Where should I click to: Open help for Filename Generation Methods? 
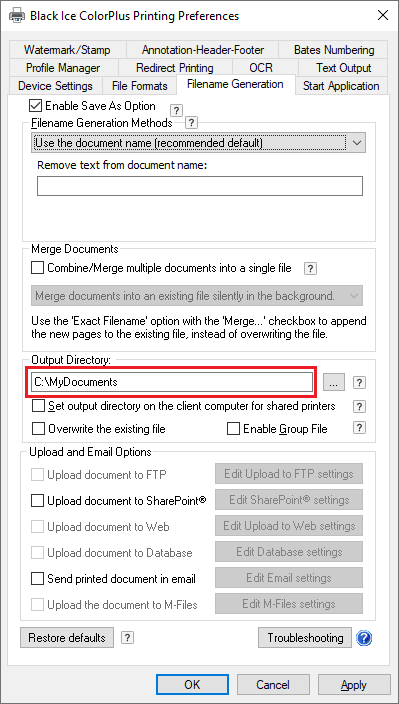[x=192, y=122]
